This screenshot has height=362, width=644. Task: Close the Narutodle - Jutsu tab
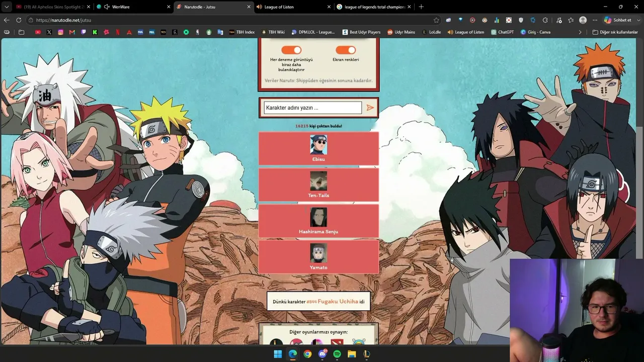[x=249, y=7]
